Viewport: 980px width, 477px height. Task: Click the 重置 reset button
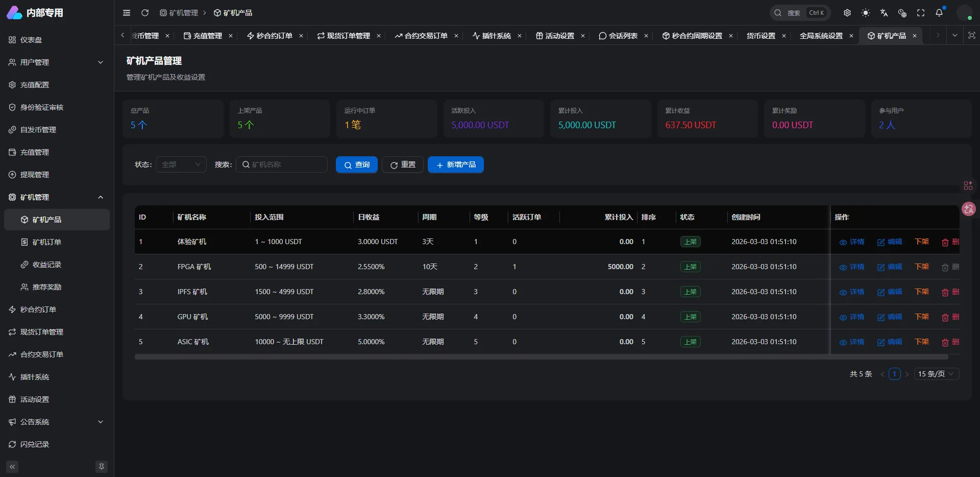tap(403, 164)
